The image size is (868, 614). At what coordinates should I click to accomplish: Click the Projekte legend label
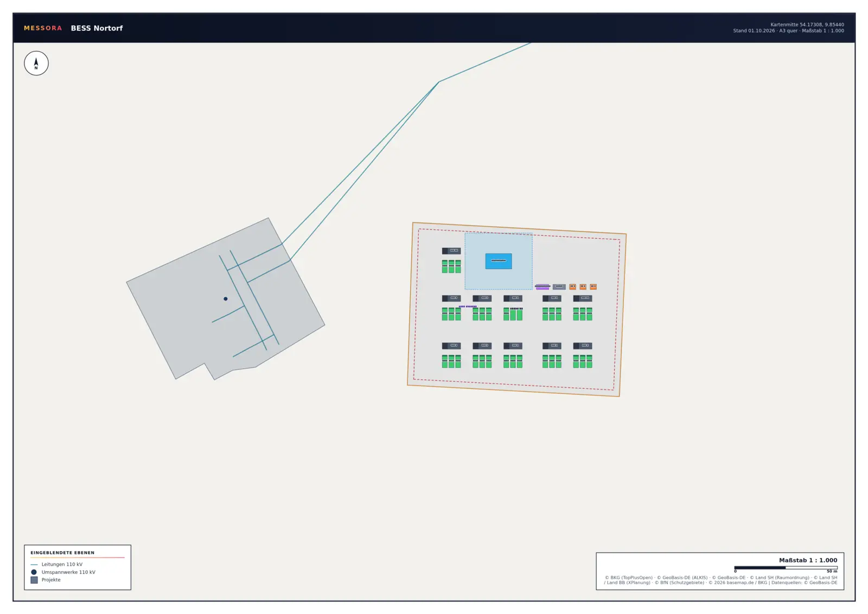click(51, 580)
